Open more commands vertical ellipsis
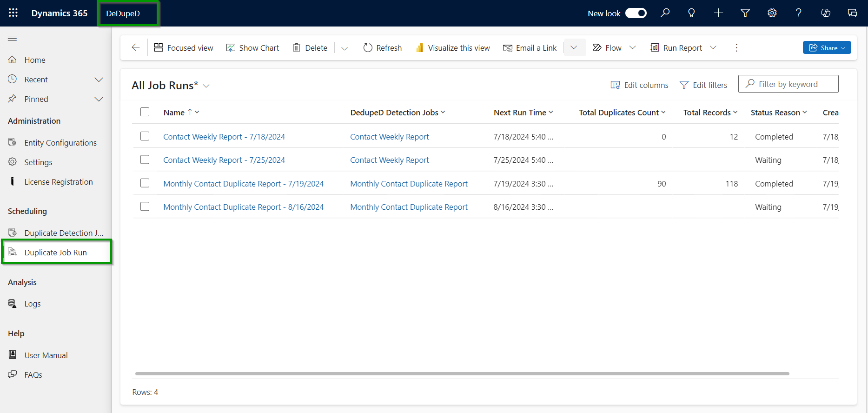 [736, 47]
